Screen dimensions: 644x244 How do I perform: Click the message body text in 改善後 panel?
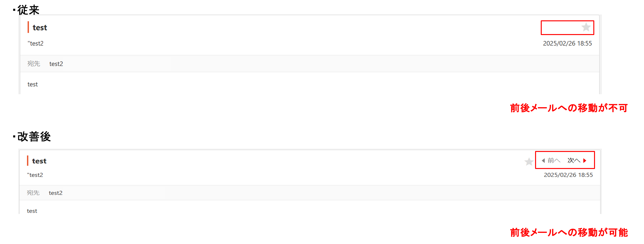click(x=32, y=211)
